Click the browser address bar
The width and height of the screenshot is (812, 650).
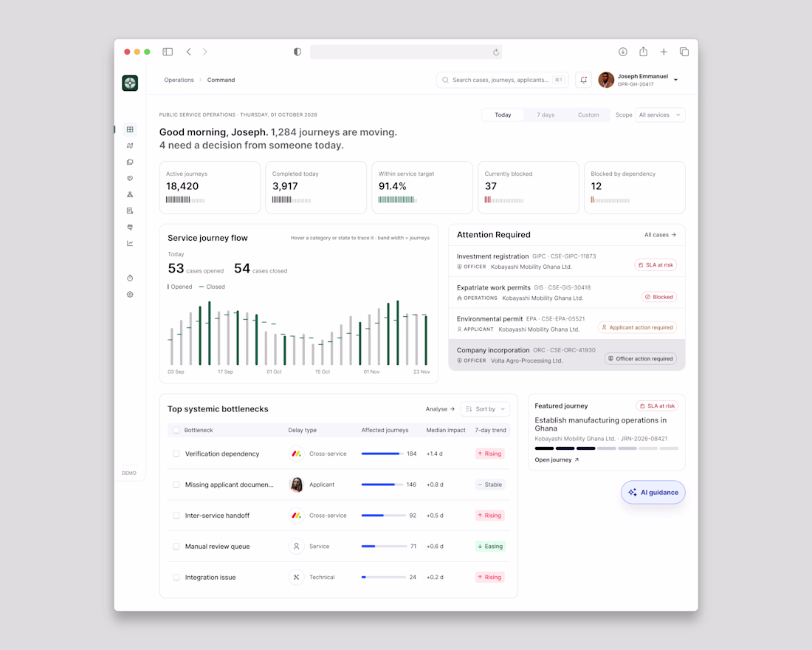405,52
